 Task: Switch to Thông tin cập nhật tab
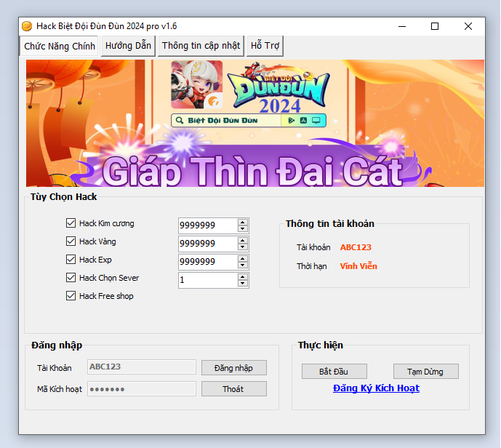pyautogui.click(x=201, y=46)
